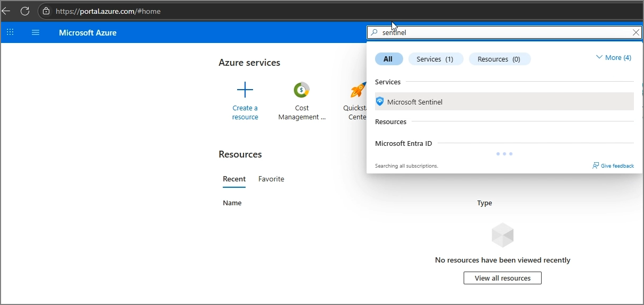644x305 pixels.
Task: Reload the page with the refresh icon
Action: [x=25, y=11]
